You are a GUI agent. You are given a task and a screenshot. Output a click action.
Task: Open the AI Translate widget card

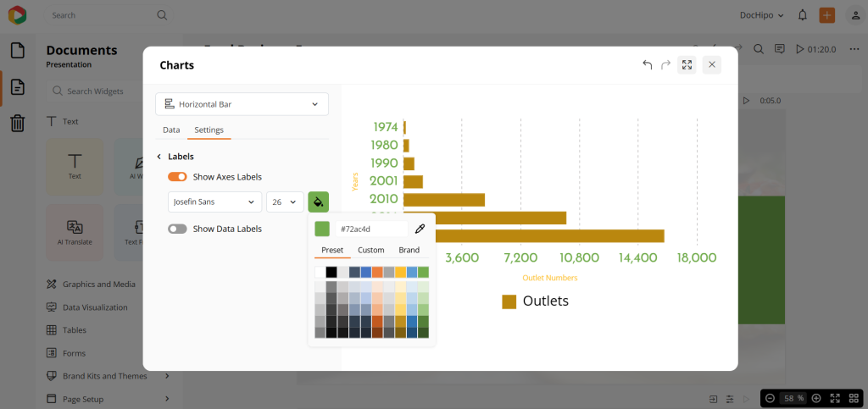pos(75,232)
